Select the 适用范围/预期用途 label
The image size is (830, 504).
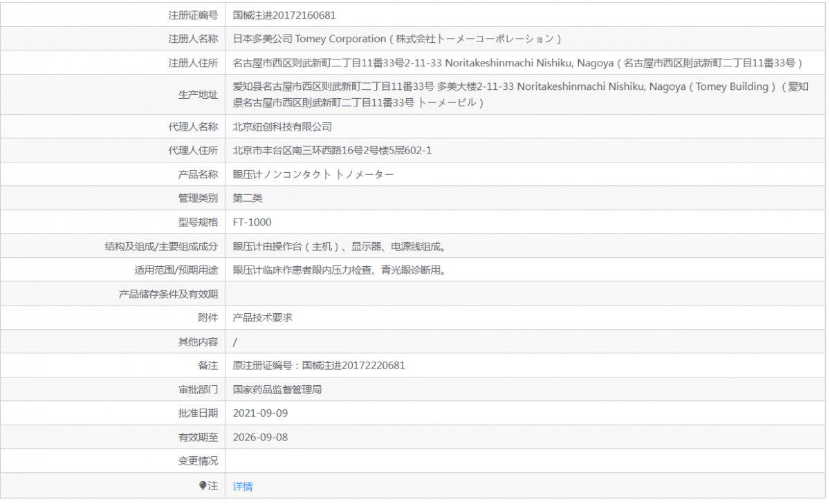pos(176,270)
